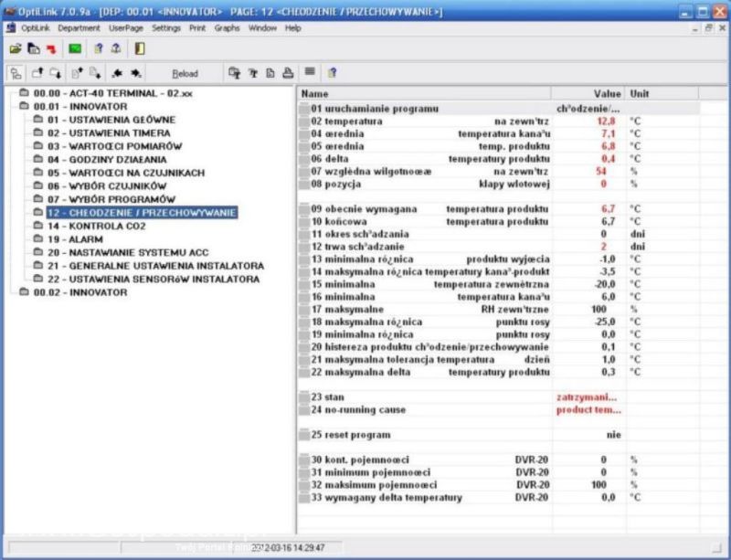The height and width of the screenshot is (560, 731).
Task: Select row 30 kont. pojemności DVR-20
Action: tap(499, 460)
